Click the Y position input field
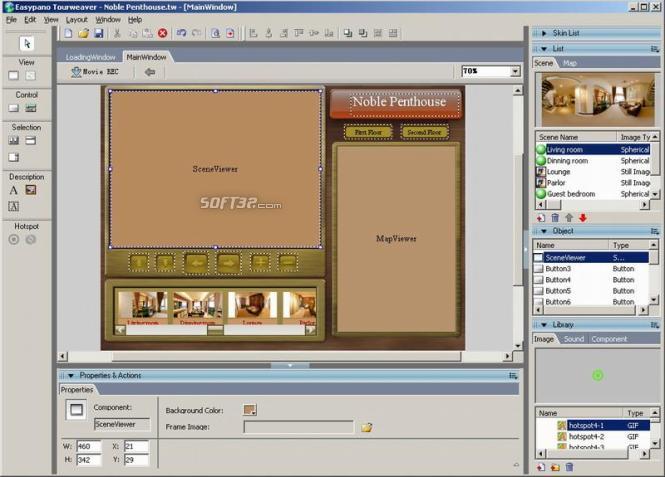The image size is (665, 477). [x=136, y=460]
